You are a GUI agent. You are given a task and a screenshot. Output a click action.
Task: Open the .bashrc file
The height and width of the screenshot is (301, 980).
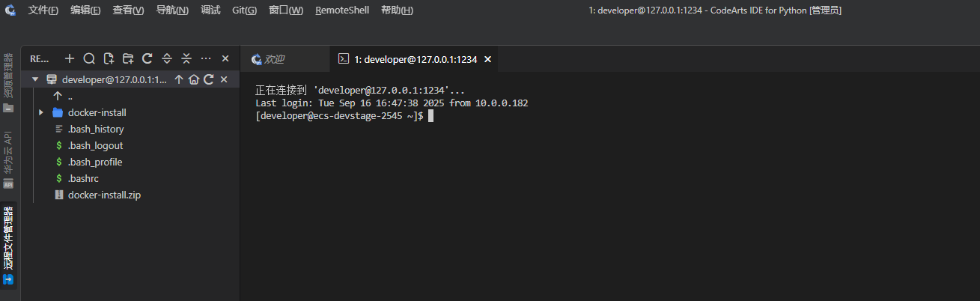(x=83, y=178)
